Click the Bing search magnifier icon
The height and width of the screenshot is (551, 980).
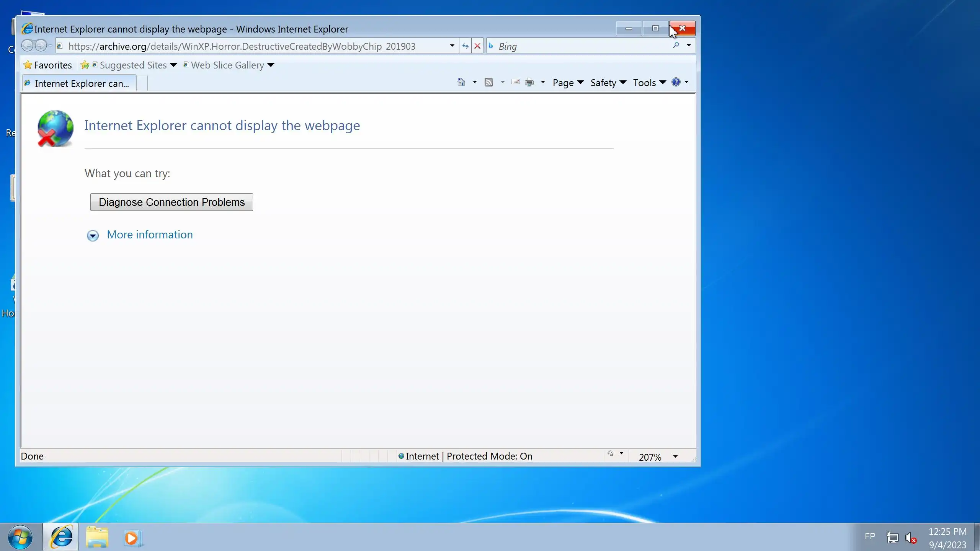pyautogui.click(x=676, y=46)
